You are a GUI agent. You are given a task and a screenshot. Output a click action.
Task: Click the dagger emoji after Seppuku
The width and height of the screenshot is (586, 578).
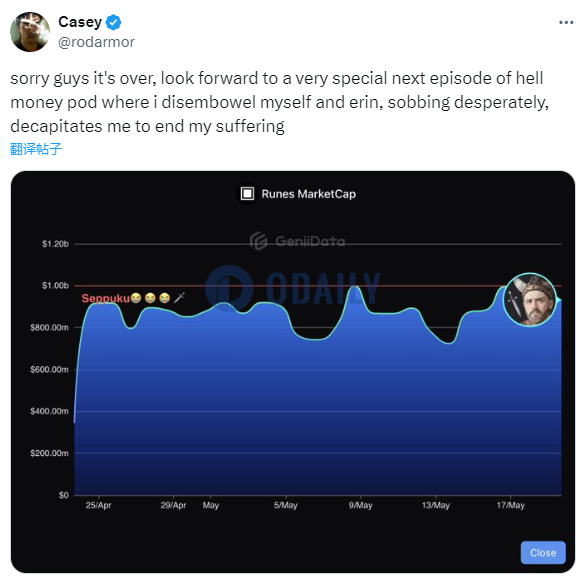pyautogui.click(x=179, y=298)
